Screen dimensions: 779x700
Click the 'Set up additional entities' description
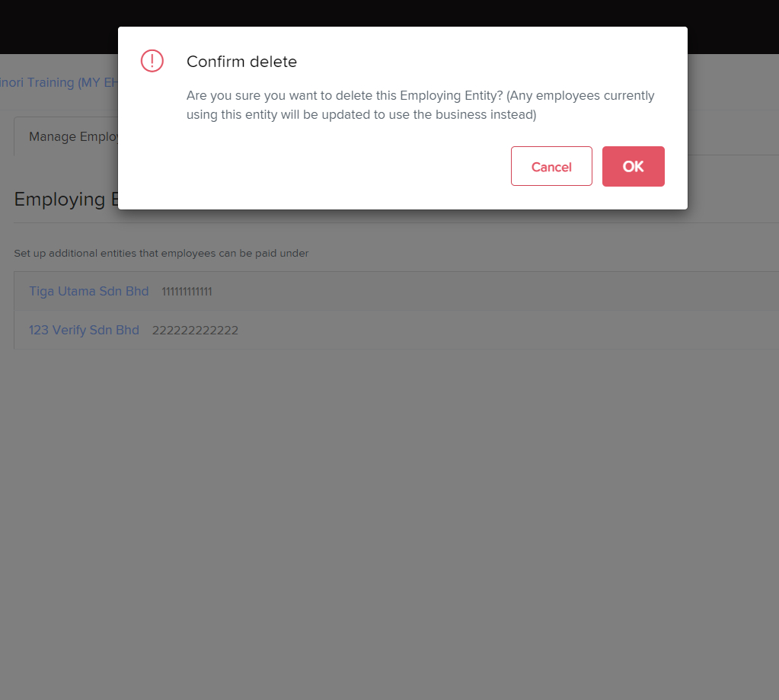click(x=161, y=254)
